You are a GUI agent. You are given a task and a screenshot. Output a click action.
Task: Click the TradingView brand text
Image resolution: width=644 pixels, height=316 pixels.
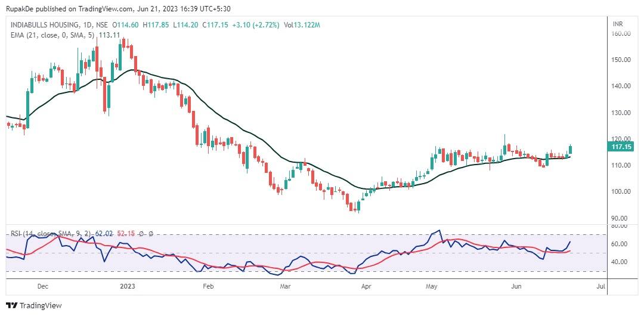pos(41,305)
